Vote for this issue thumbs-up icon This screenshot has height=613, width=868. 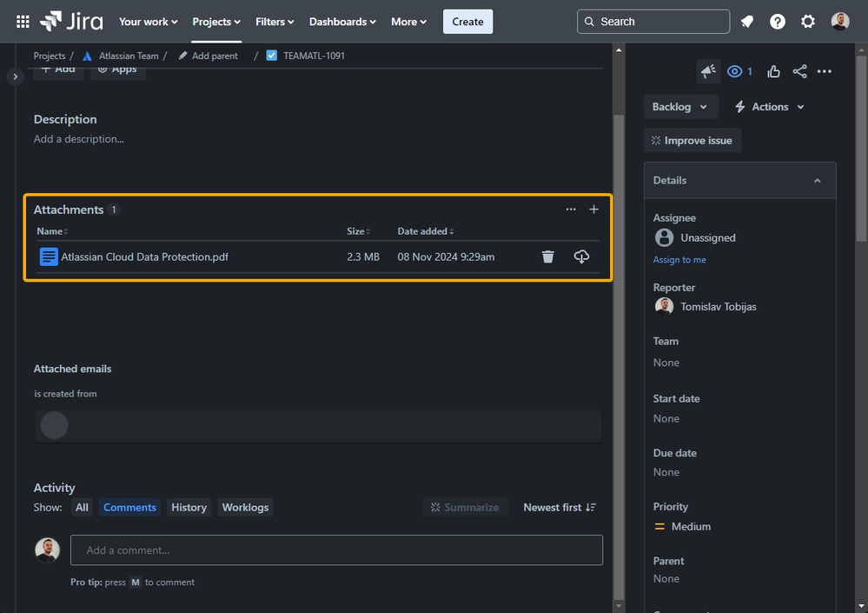[773, 71]
